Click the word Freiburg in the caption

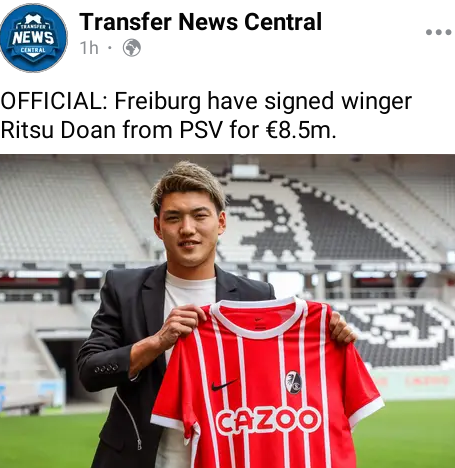point(158,101)
